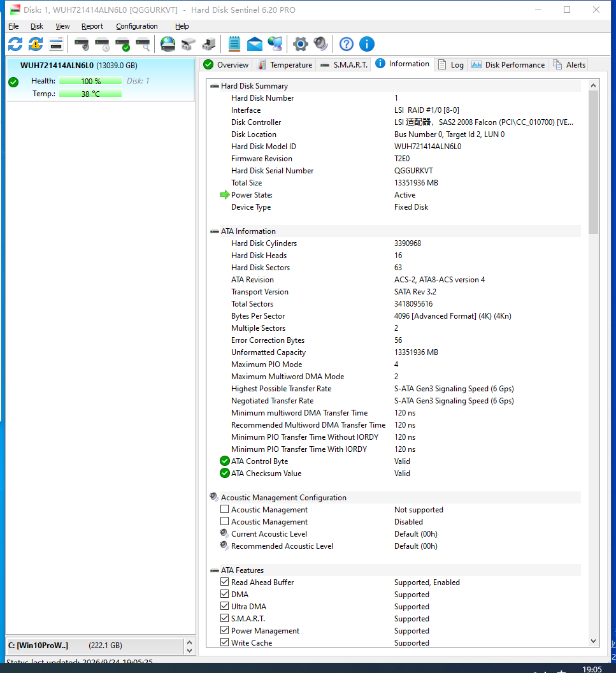This screenshot has height=673, width=616.
Task: Click the up arrow of the drive list
Action: 189,642
